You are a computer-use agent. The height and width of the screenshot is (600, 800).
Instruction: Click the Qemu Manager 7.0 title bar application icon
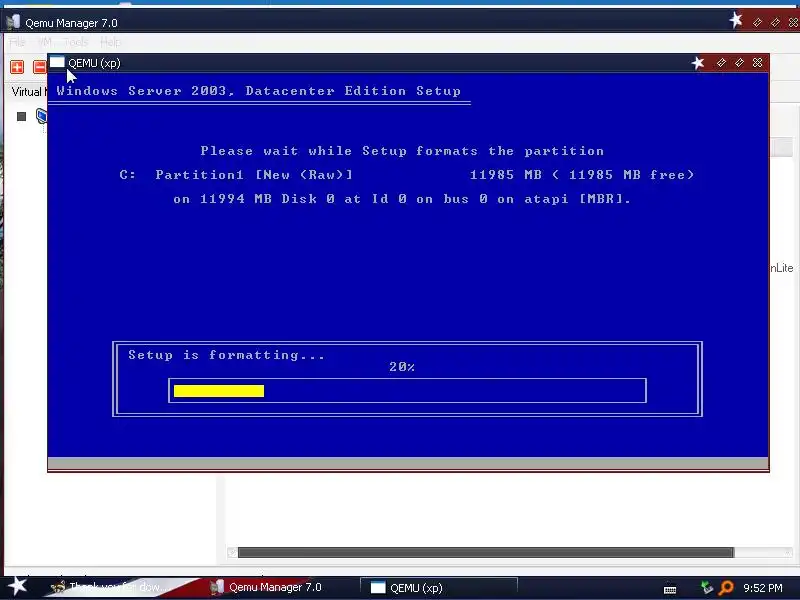click(x=13, y=22)
